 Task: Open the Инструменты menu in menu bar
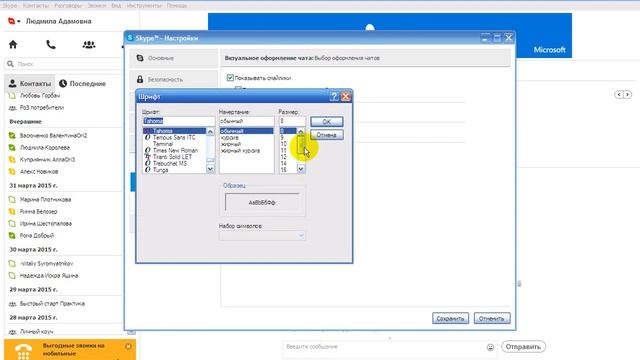[144, 6]
